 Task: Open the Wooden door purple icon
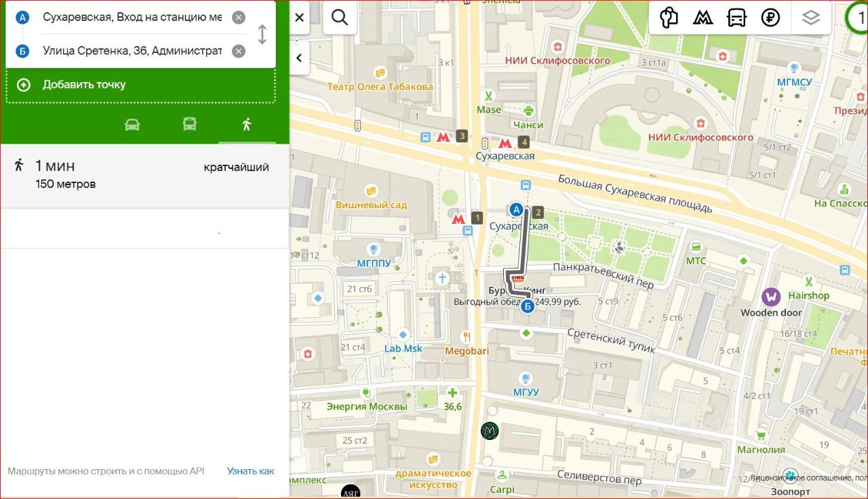[x=771, y=296]
